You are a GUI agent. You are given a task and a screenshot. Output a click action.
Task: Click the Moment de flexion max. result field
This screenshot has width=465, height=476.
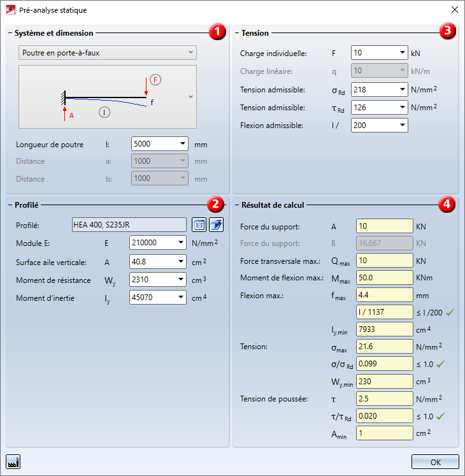tap(385, 277)
